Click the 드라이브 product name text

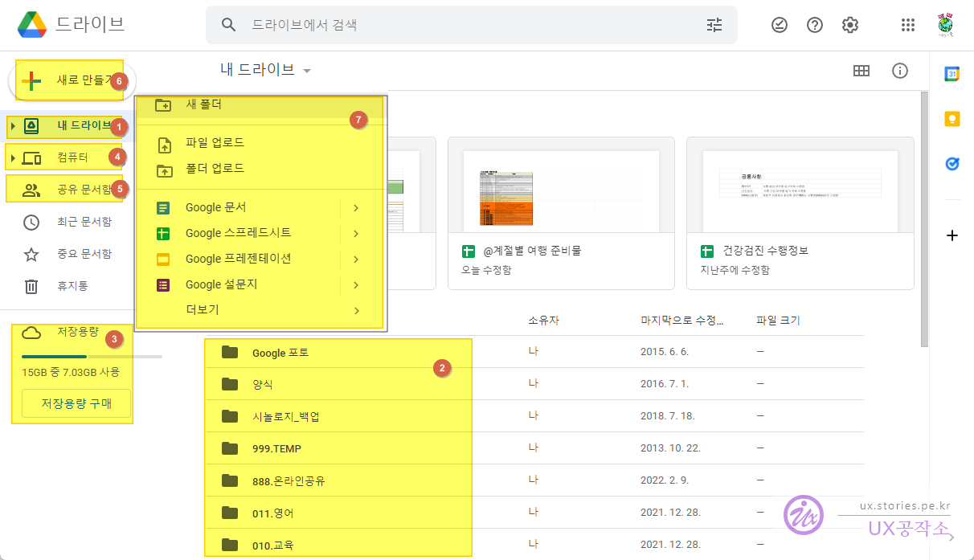point(90,24)
